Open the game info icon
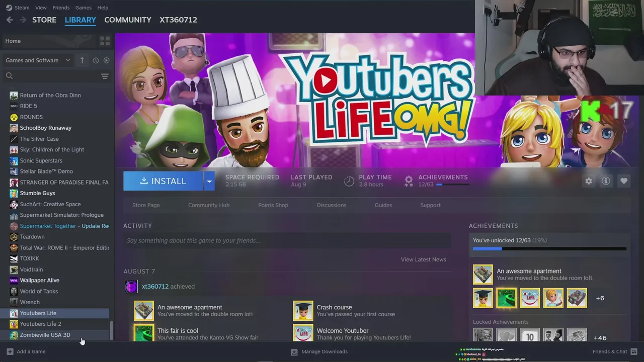Screen dimensions: 644x362 (606, 181)
